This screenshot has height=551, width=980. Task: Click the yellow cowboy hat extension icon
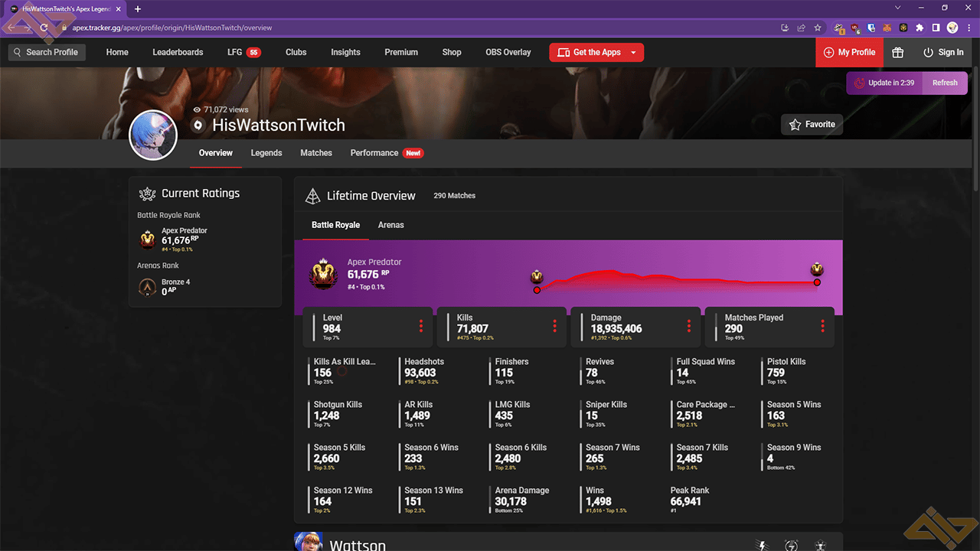(839, 28)
